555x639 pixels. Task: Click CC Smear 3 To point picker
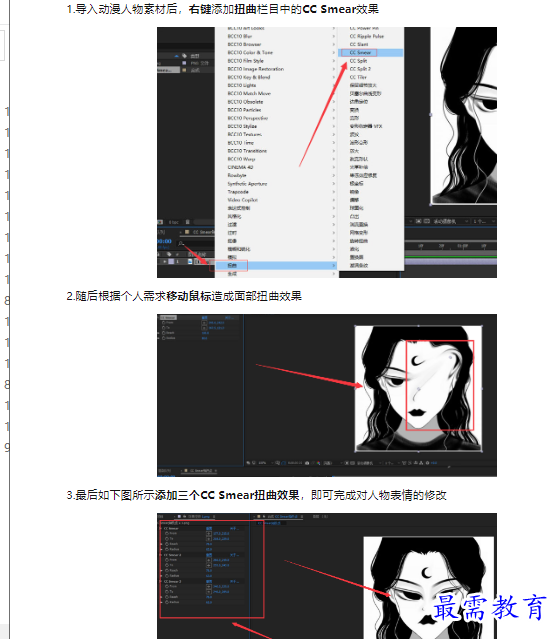[209, 592]
